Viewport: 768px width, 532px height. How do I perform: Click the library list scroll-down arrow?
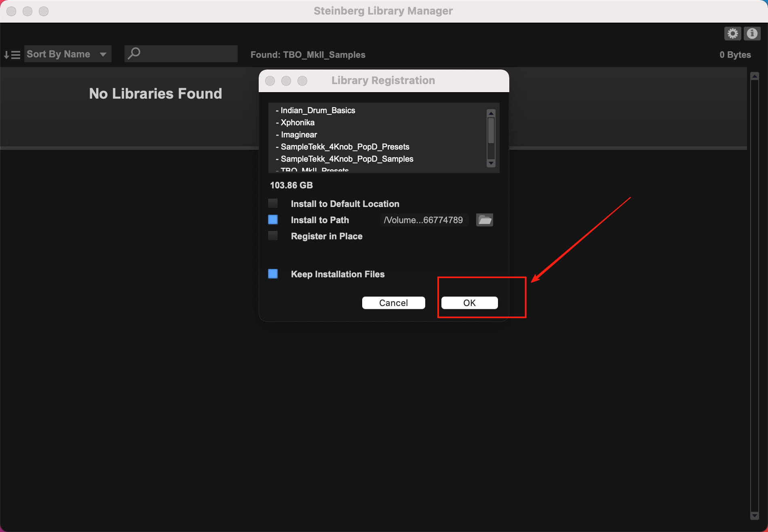tap(491, 163)
